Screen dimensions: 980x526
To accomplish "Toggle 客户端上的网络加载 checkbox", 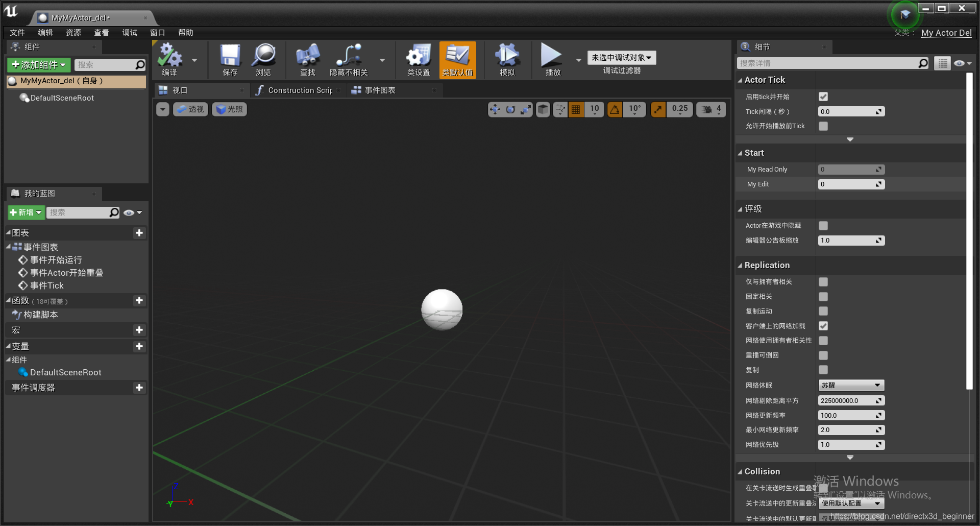I will (x=823, y=326).
